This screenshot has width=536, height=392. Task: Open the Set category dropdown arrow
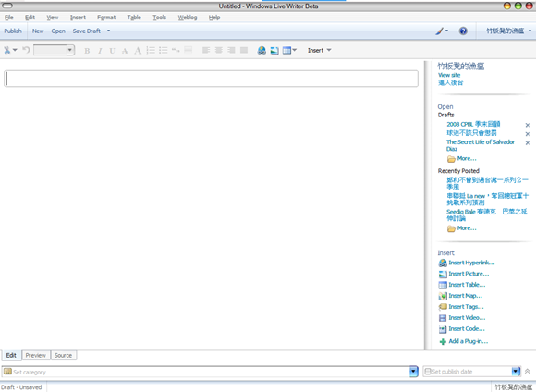click(x=414, y=372)
